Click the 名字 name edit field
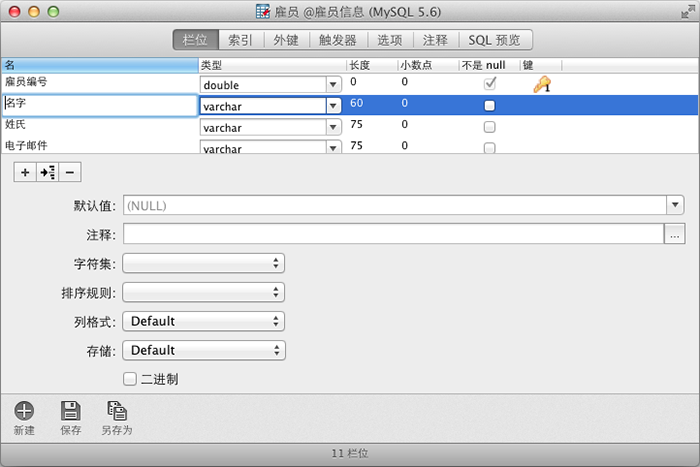This screenshot has width=700, height=467. 100,105
